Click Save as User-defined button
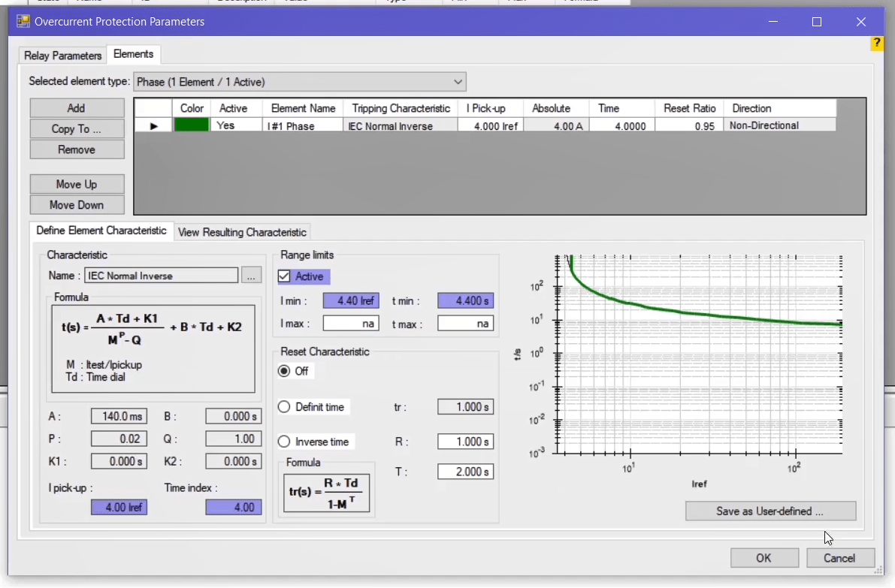 pos(770,511)
